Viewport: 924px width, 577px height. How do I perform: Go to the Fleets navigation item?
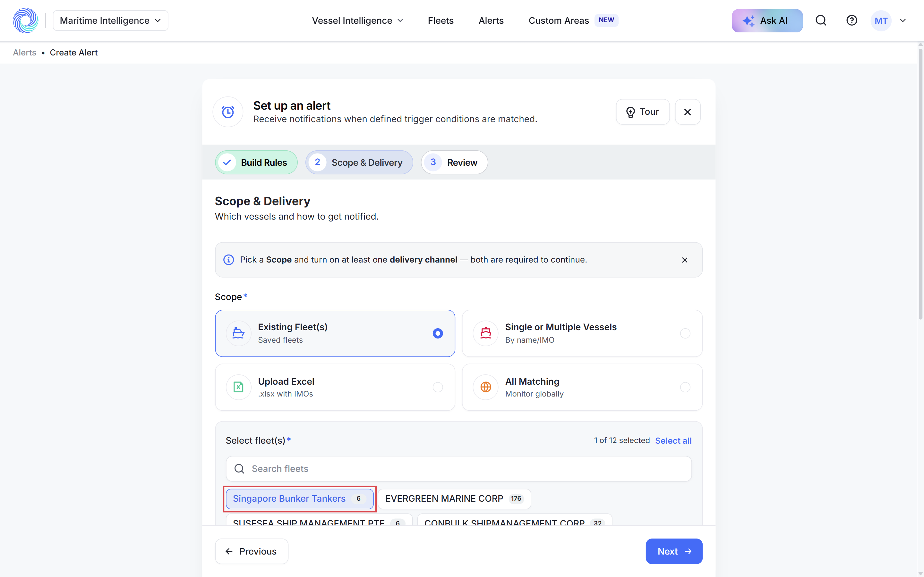(441, 21)
